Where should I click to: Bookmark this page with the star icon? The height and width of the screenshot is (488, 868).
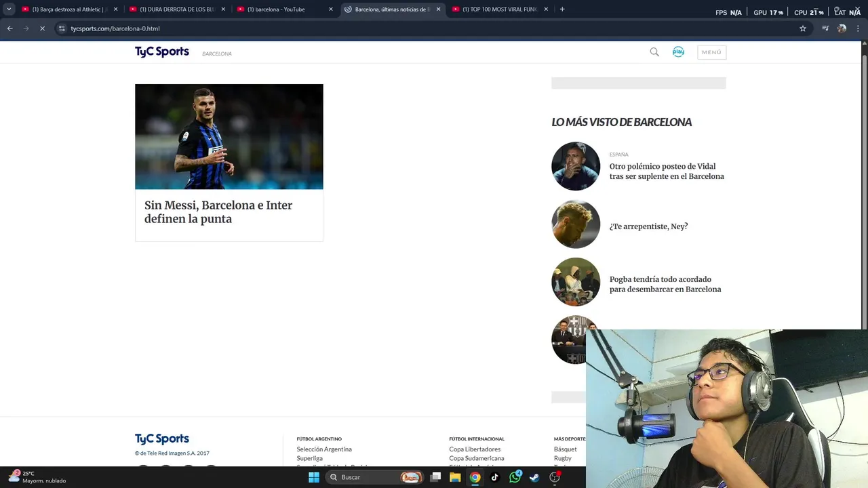(x=803, y=28)
